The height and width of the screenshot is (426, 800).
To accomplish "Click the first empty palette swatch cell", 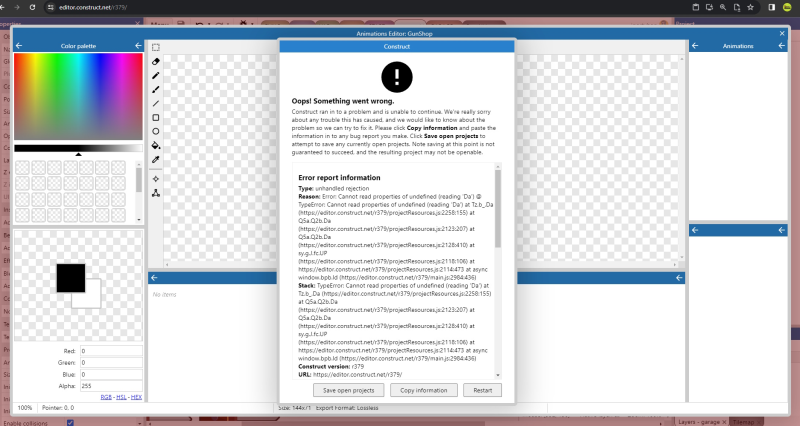I will [x=22, y=167].
